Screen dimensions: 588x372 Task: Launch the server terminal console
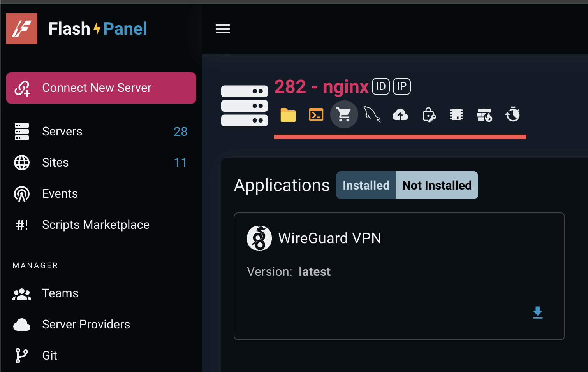[316, 114]
